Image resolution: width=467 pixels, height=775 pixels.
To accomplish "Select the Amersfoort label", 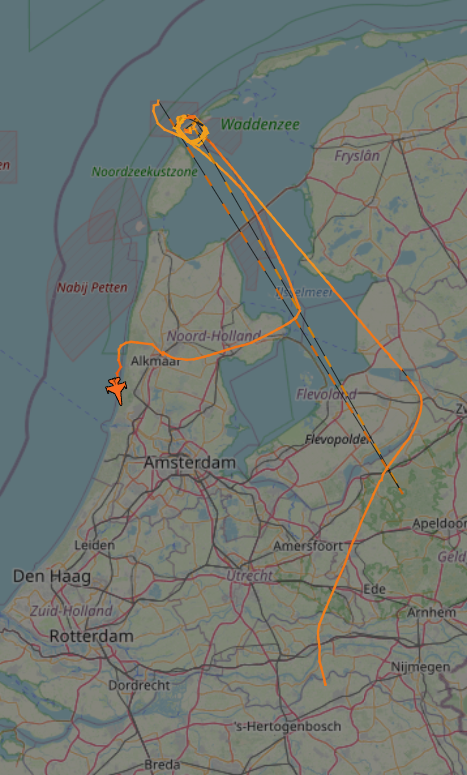I will 308,546.
